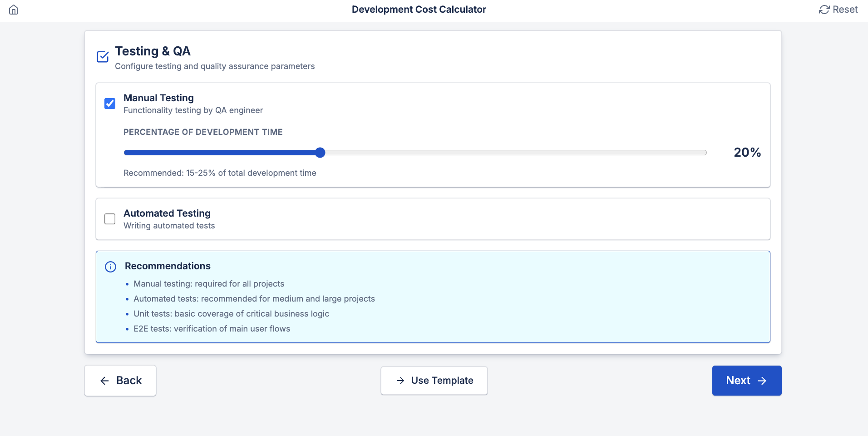
Task: Click the left arrow icon inside the Back button
Action: [x=105, y=381]
